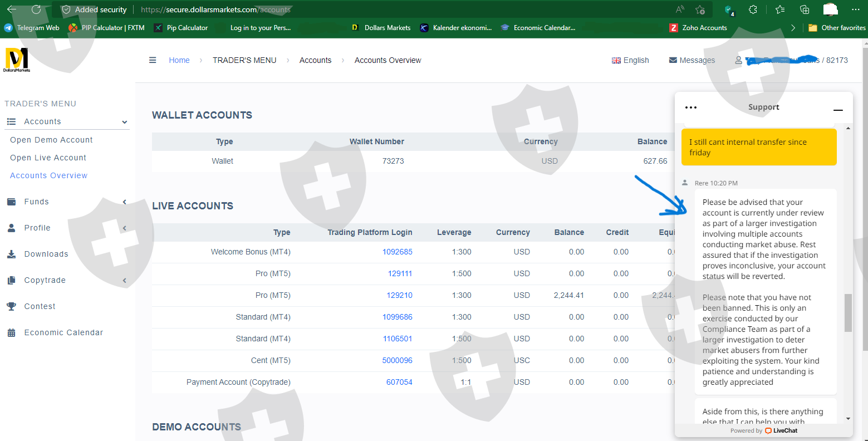Click the DollarsMarkets logo
The height and width of the screenshot is (441, 868).
(17, 60)
